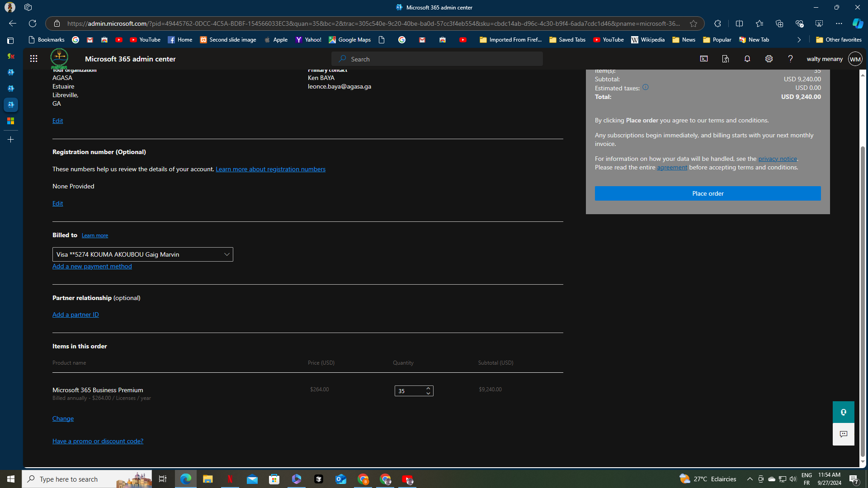The height and width of the screenshot is (488, 868).
Task: Open Second slide image bookmark
Action: point(228,40)
